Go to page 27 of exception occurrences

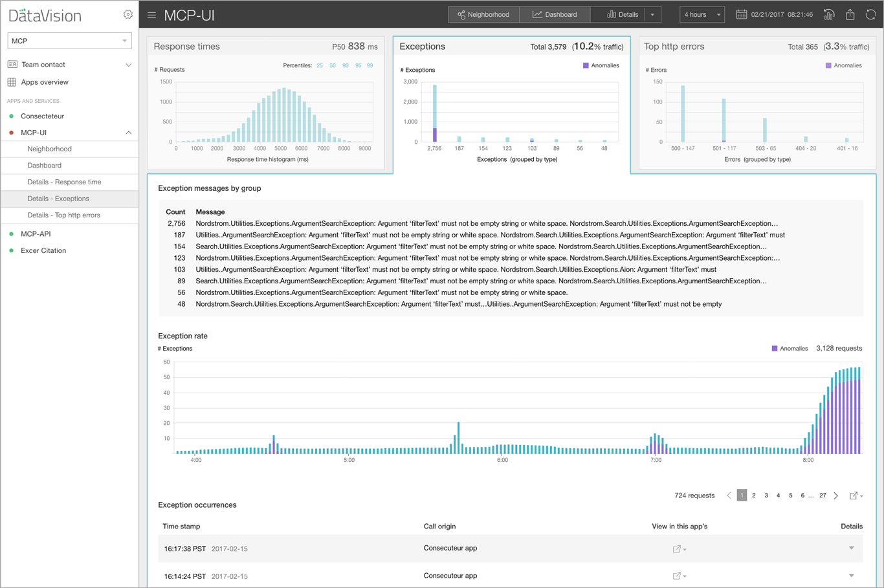(x=823, y=495)
